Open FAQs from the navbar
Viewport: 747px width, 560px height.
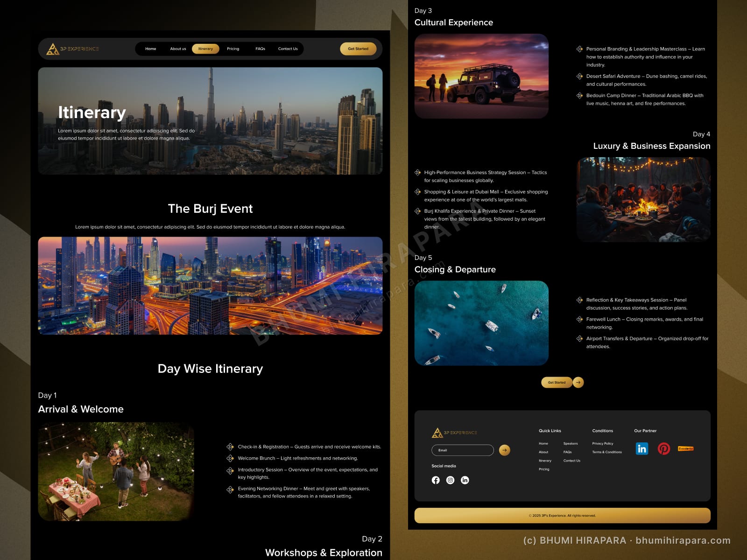tap(260, 49)
